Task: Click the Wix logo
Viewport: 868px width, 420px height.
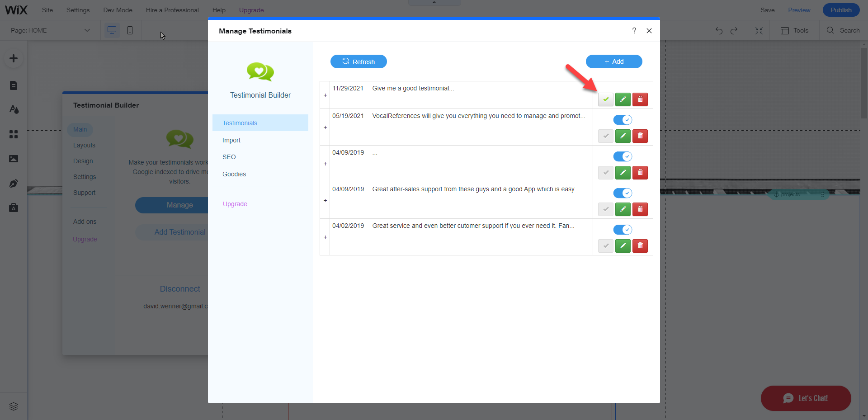Action: click(16, 9)
